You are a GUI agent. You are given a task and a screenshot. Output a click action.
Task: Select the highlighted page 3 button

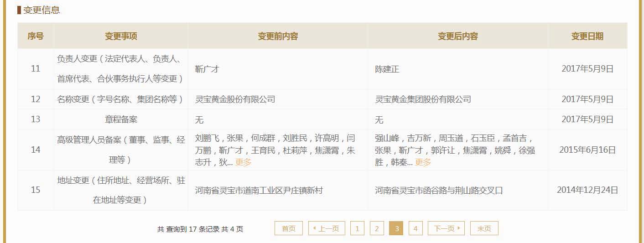click(x=396, y=228)
